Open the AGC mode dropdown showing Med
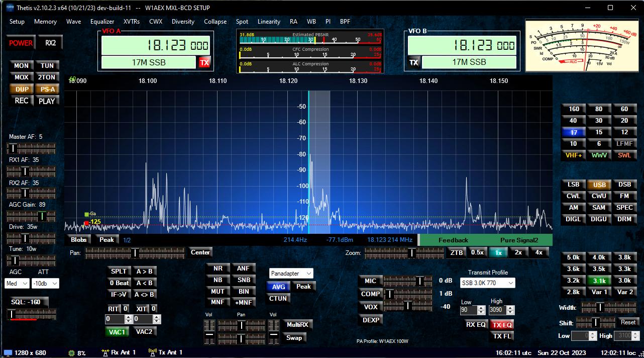The image size is (644, 358). 18,284
